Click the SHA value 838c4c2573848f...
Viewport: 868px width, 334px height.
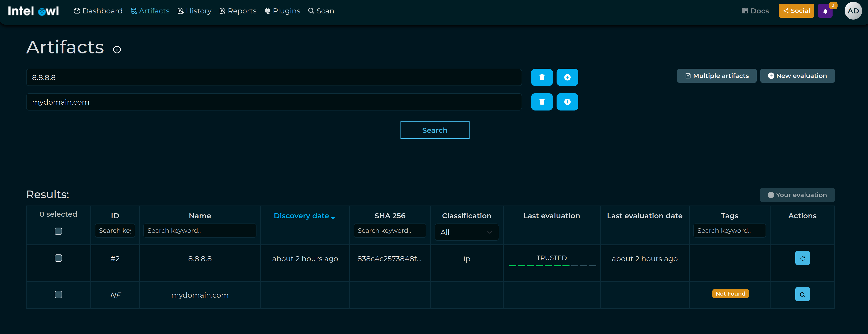pyautogui.click(x=389, y=259)
